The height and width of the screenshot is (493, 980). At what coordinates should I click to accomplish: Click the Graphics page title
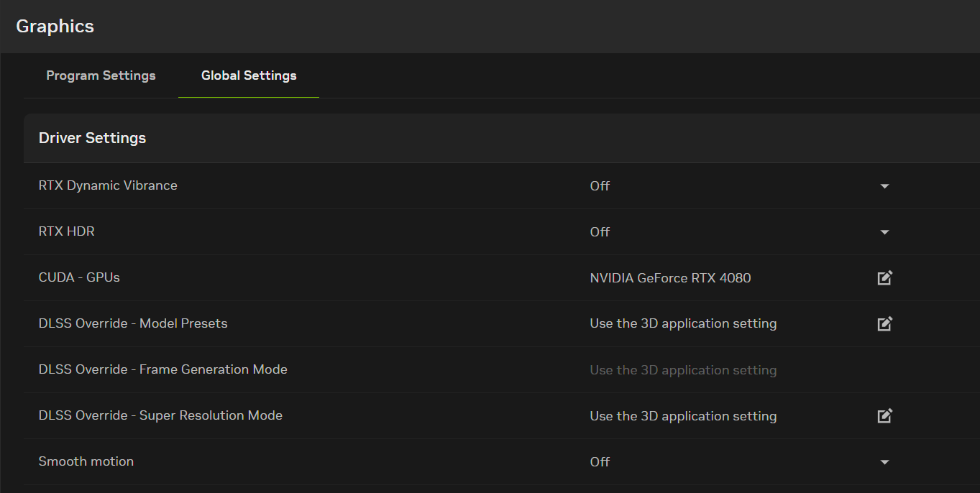(x=55, y=27)
